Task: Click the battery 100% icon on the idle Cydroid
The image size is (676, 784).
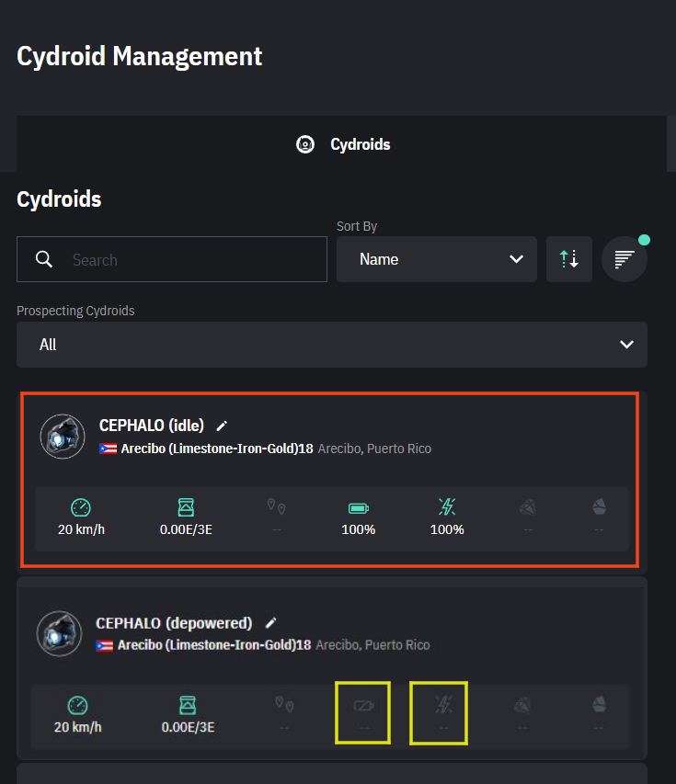Action: pos(359,508)
